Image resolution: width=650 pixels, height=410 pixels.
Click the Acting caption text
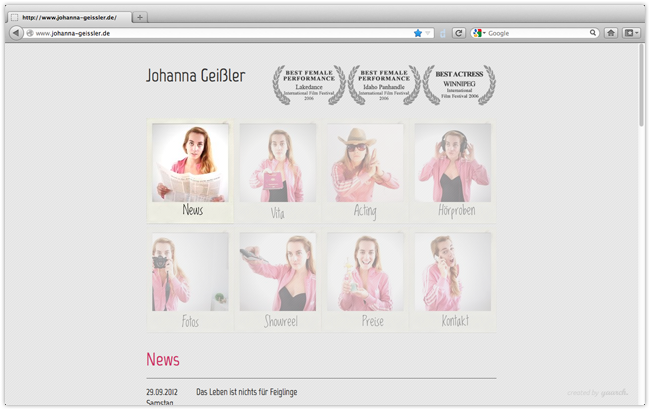click(365, 211)
